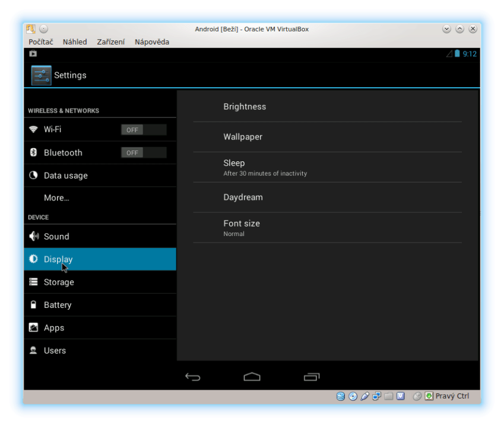The height and width of the screenshot is (427, 504).
Task: Click the VirtualBox optical disc status icon
Action: 353,397
